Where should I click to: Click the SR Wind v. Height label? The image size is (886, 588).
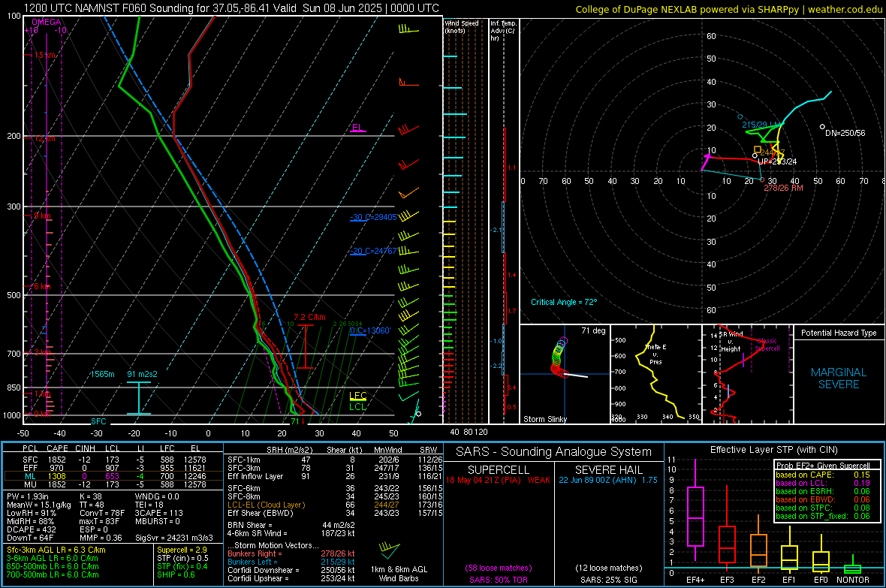(731, 342)
